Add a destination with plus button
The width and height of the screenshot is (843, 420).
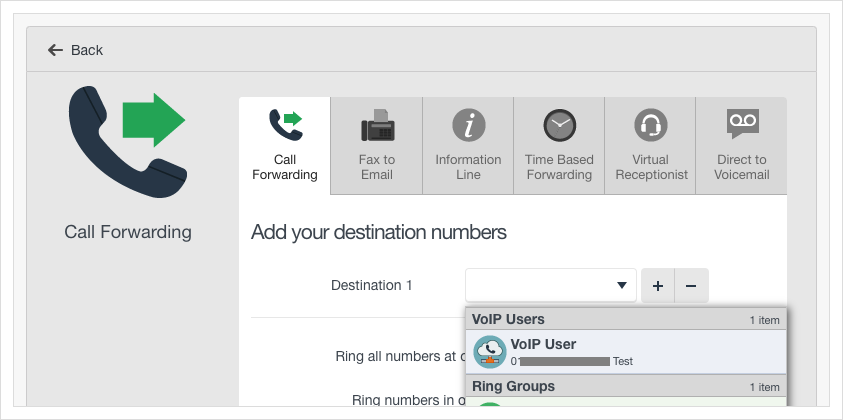658,286
